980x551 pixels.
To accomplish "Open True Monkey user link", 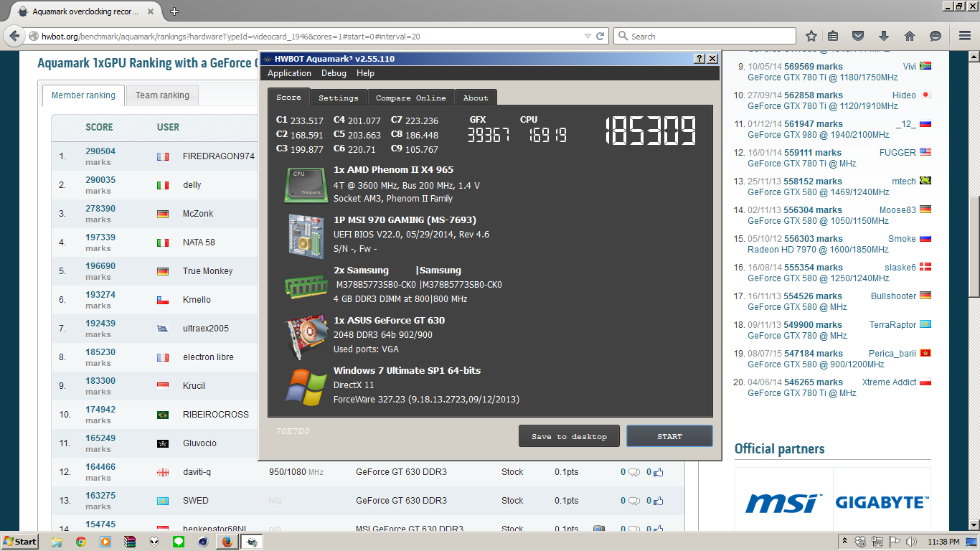I will click(x=208, y=271).
